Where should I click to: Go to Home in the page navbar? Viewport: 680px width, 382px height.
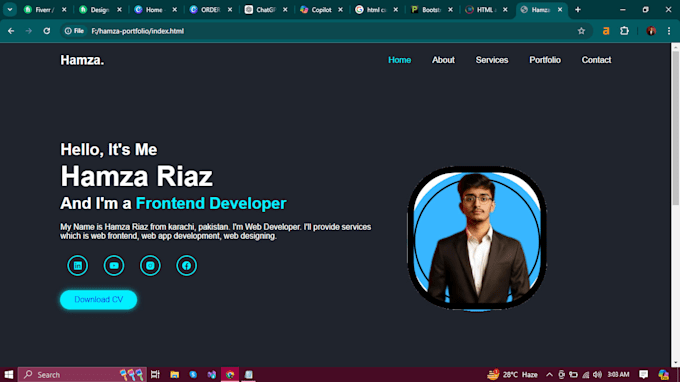coord(399,60)
